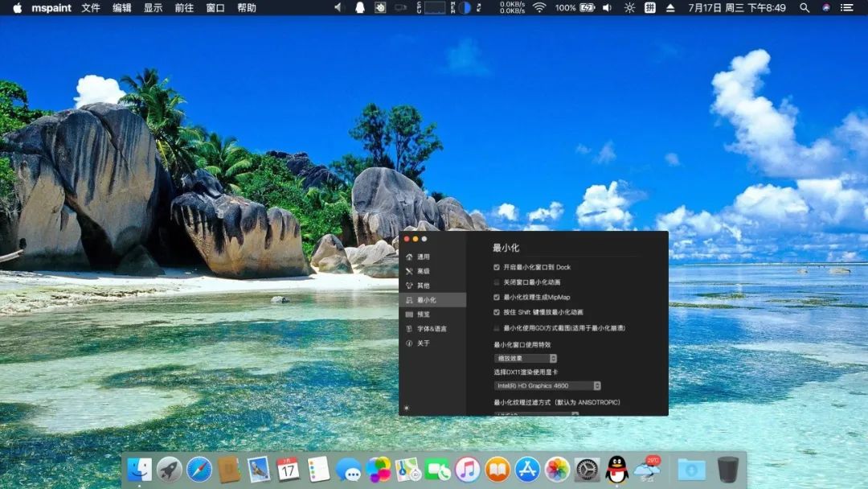Open Photos colorful flower icon
This screenshot has height=489, width=868.
(558, 471)
